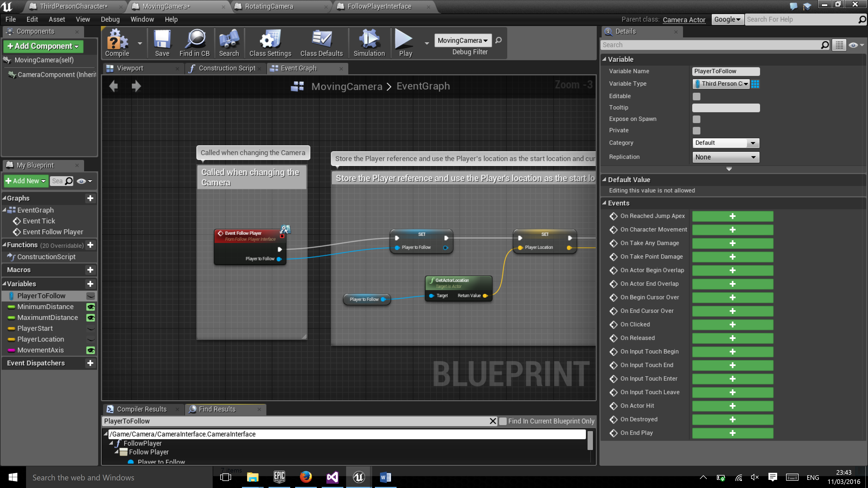The width and height of the screenshot is (868, 488).
Task: Add a new variable with plus icon
Action: pyautogui.click(x=90, y=284)
